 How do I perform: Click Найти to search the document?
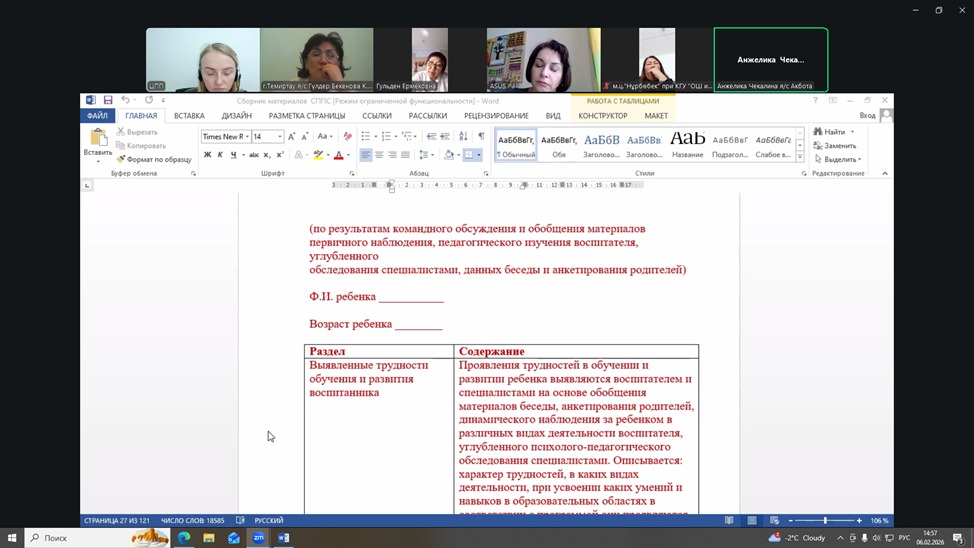[834, 132]
